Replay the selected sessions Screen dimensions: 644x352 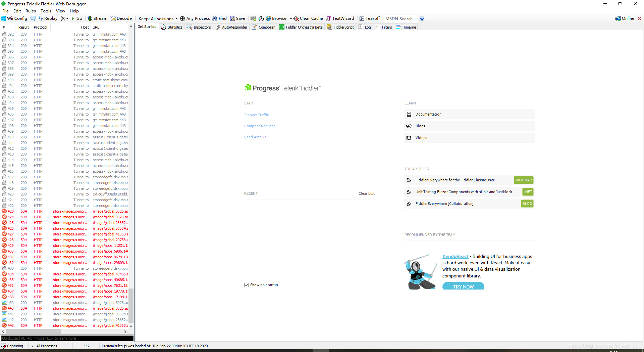[48, 18]
